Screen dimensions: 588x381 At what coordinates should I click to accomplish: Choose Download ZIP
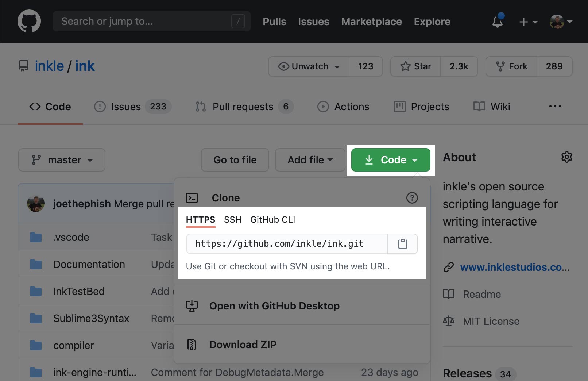pos(243,345)
